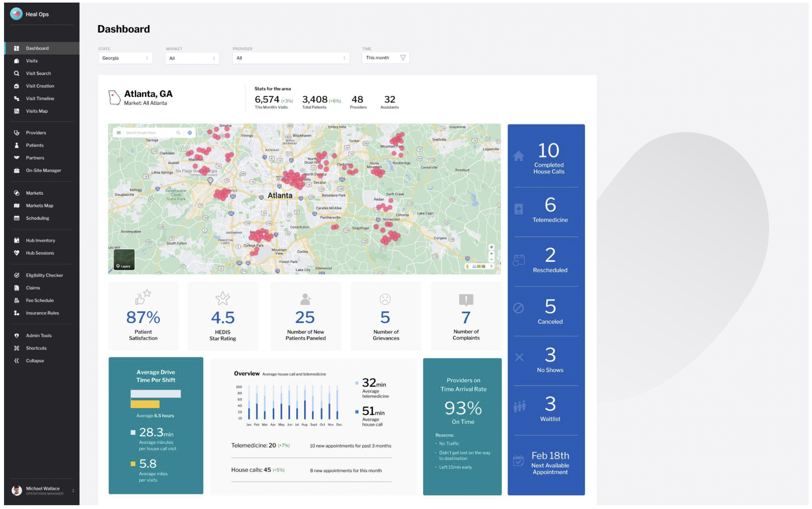The width and height of the screenshot is (812, 509).
Task: Click the Heal Ops logo icon
Action: click(16, 14)
